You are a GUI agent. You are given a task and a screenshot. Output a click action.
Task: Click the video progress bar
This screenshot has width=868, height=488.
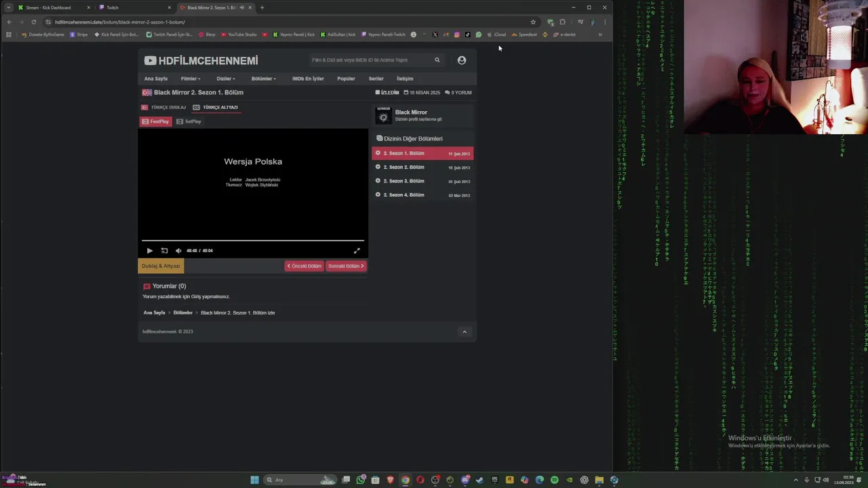click(x=253, y=241)
